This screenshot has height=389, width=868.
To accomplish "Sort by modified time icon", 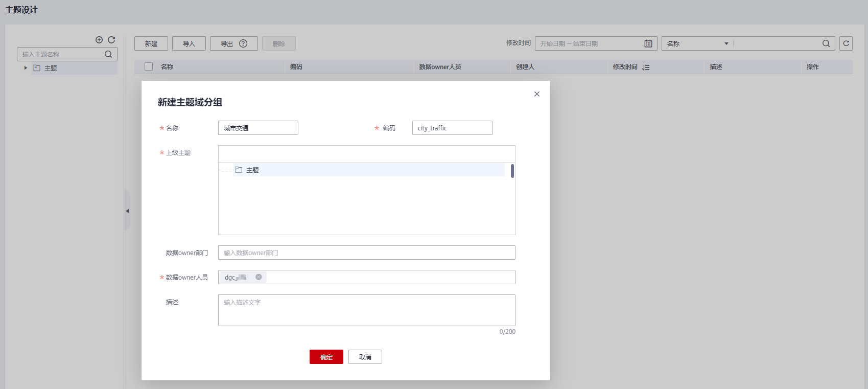I will 646,67.
